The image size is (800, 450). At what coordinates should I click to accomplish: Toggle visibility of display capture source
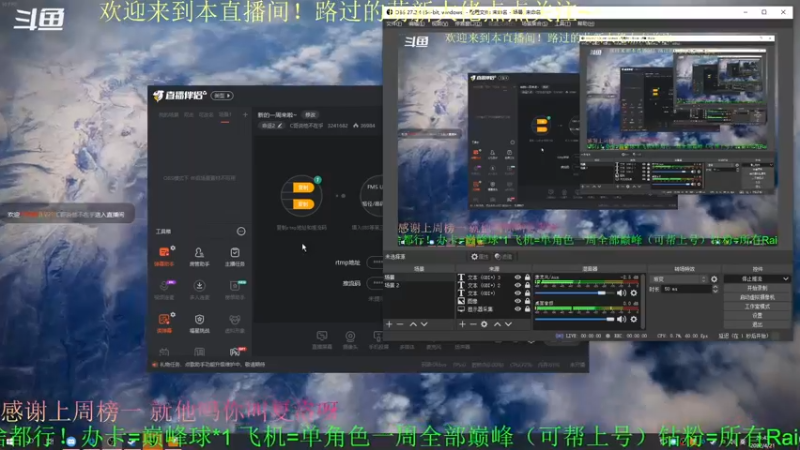(518, 309)
